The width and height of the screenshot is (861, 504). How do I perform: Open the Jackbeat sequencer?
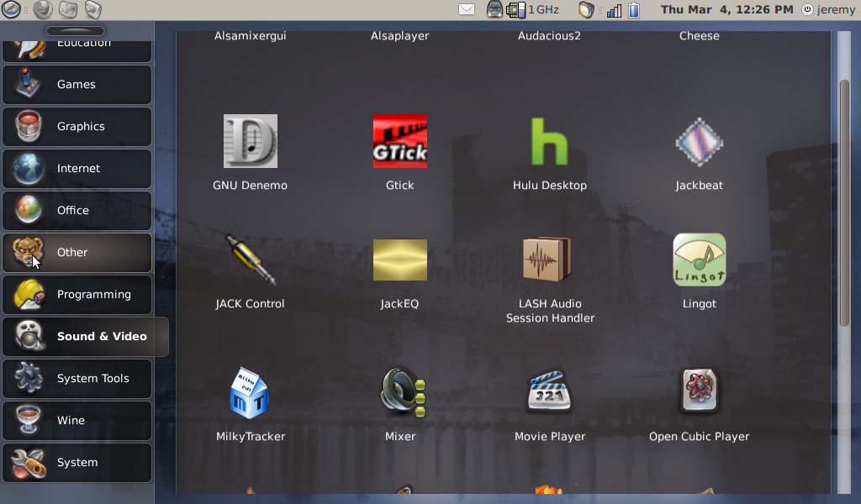pyautogui.click(x=699, y=142)
